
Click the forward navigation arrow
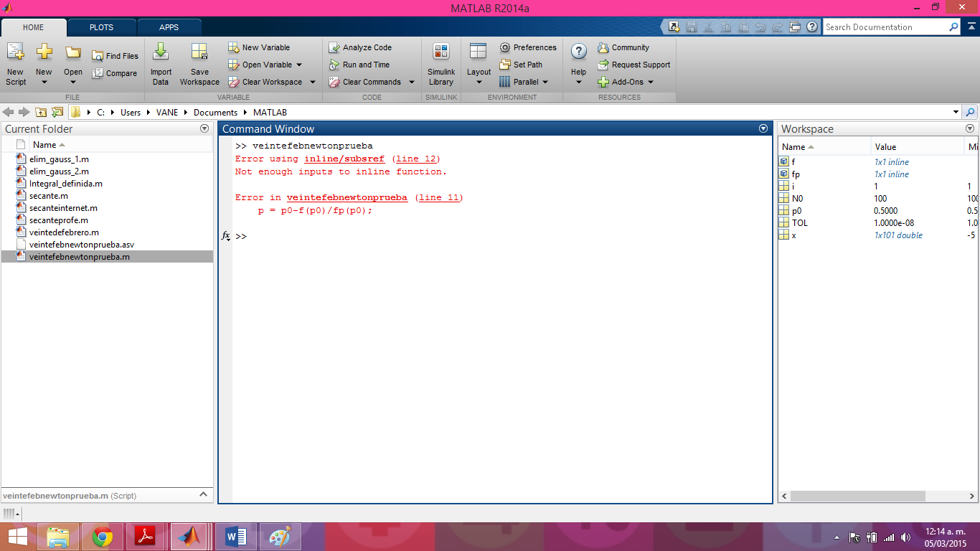(24, 112)
